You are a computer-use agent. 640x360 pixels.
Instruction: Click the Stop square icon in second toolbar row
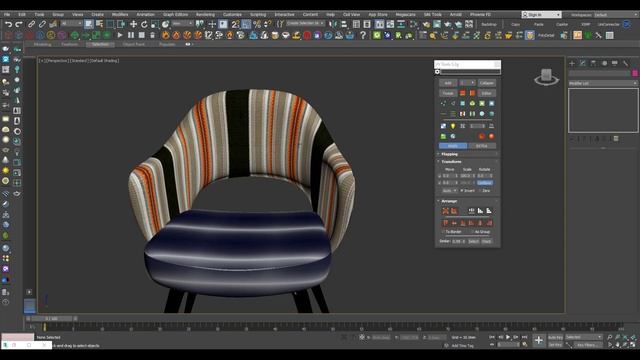142,36
